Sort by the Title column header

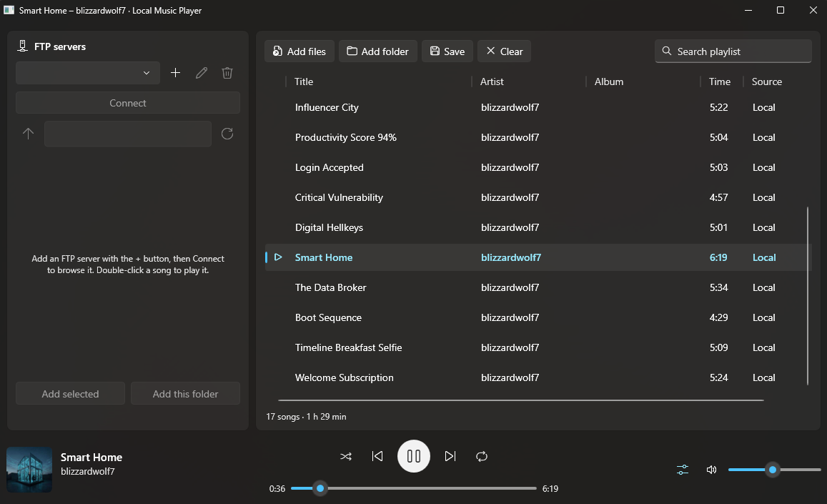(304, 81)
